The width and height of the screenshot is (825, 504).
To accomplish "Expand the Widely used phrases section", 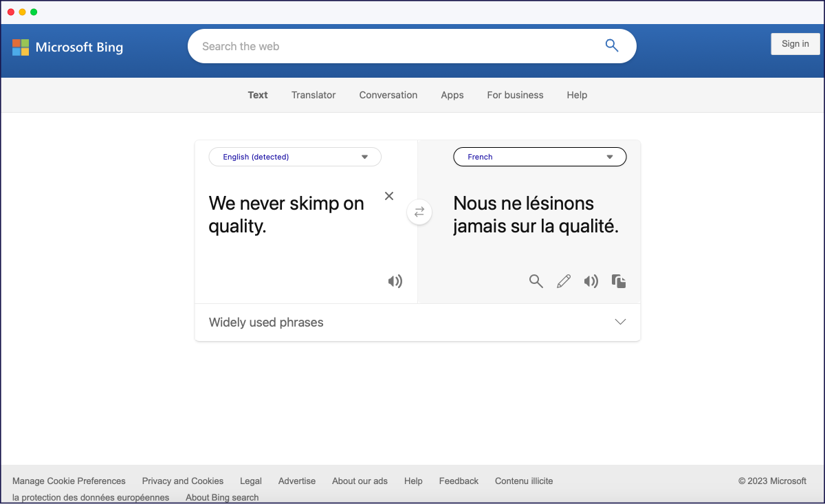I will click(619, 321).
